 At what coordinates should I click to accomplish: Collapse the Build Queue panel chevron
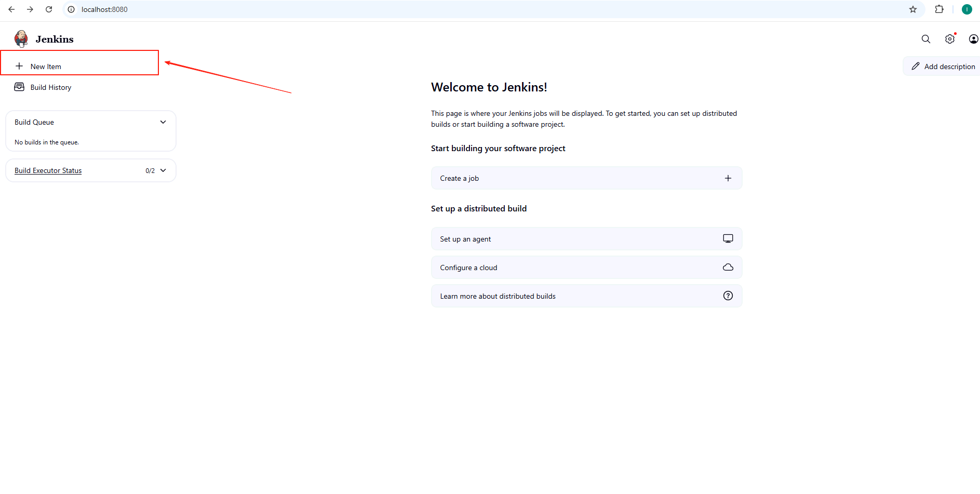click(163, 122)
